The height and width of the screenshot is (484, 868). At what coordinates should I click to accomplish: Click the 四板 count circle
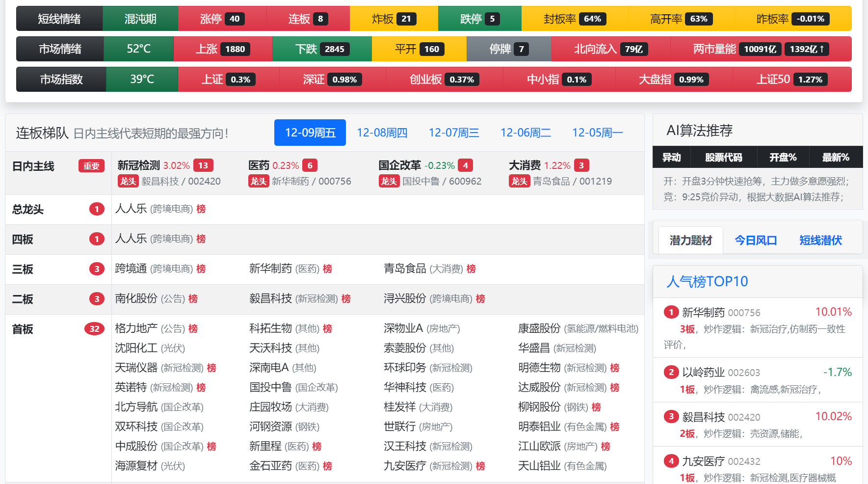click(x=97, y=239)
